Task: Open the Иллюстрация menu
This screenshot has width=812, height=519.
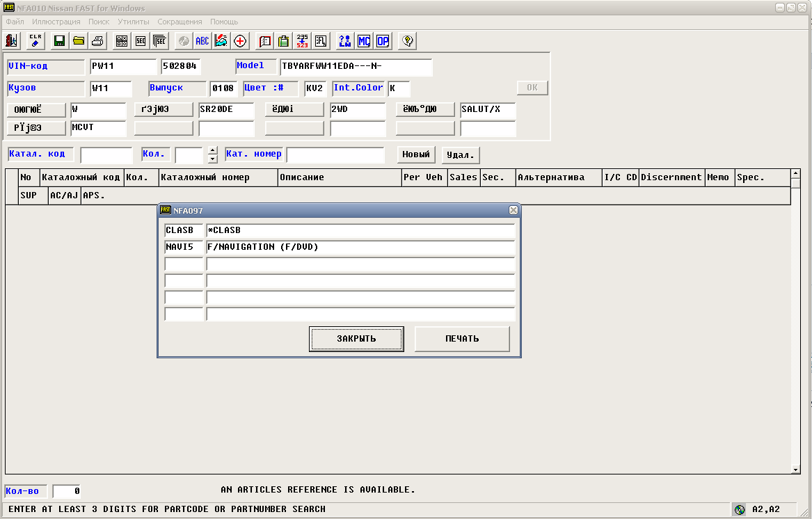Action: coord(56,22)
